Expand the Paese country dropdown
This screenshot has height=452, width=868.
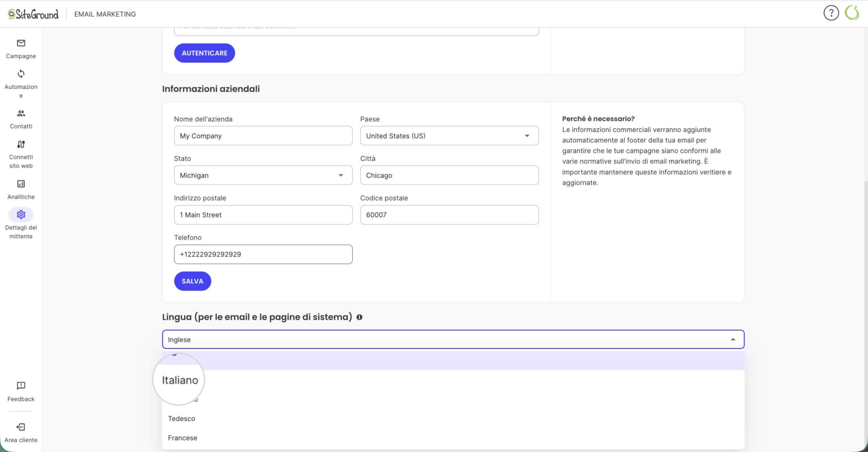[449, 136]
